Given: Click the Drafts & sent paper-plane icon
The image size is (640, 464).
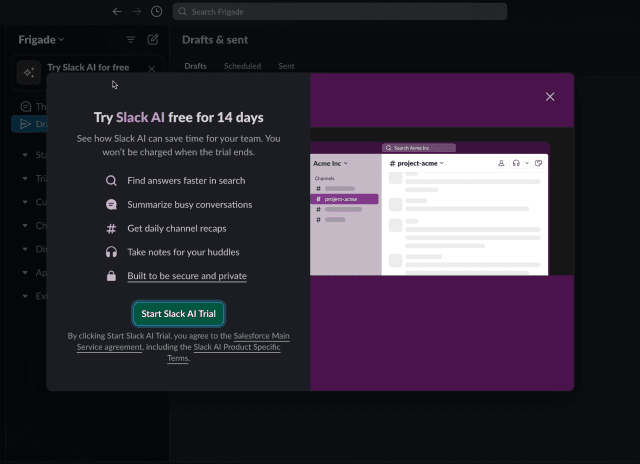Looking at the screenshot, I should coord(25,124).
